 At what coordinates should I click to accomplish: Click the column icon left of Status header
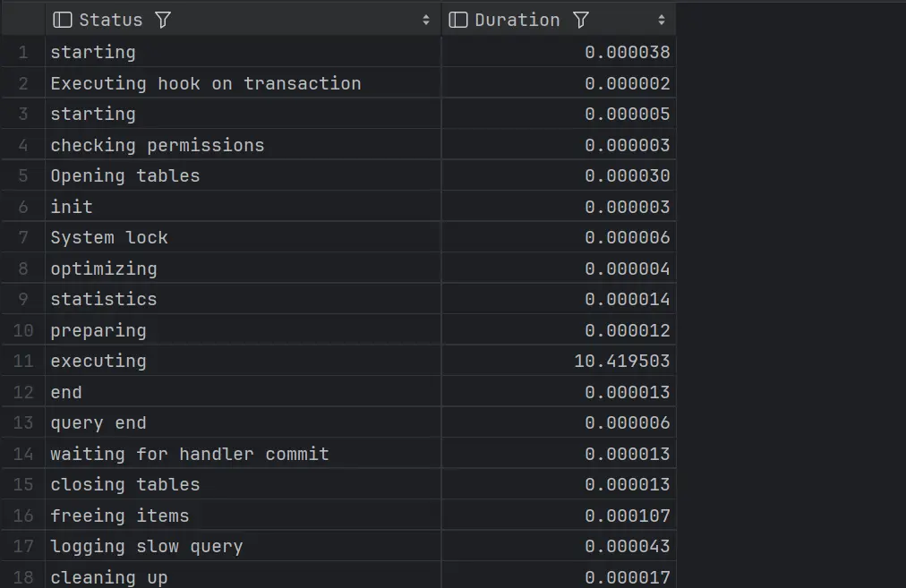pos(63,20)
